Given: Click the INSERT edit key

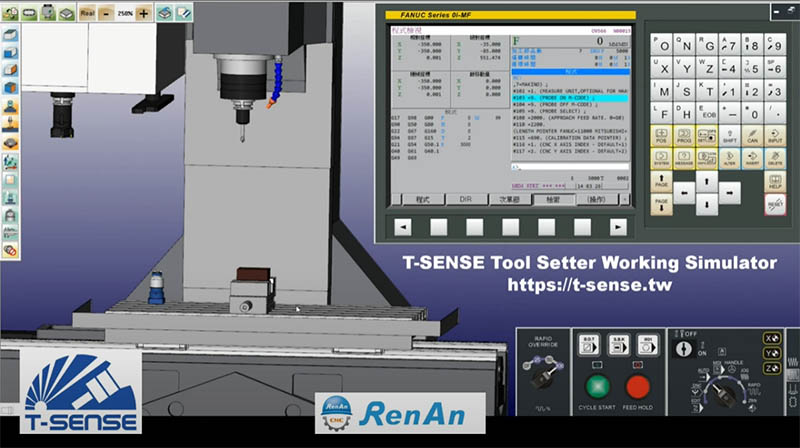Looking at the screenshot, I should pos(753,159).
